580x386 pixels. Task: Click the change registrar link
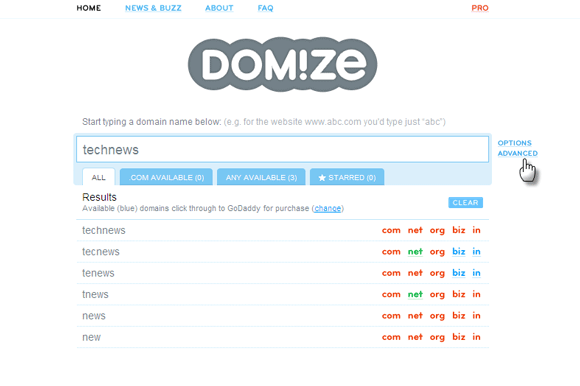[328, 209]
